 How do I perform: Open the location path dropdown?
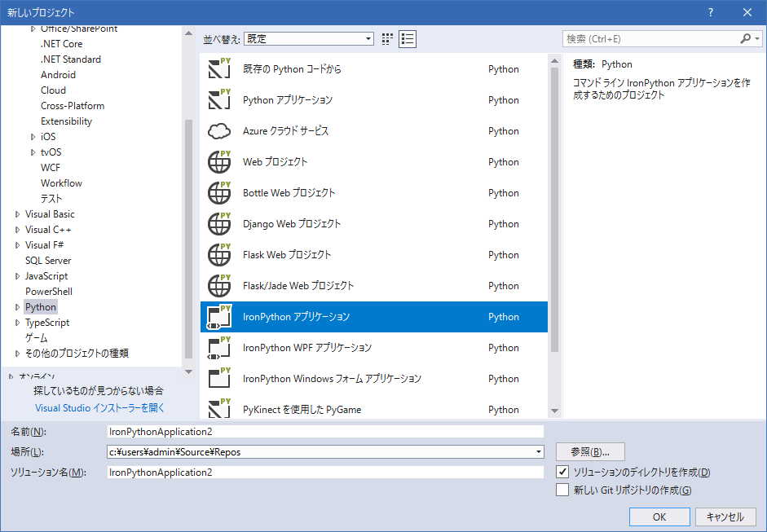[x=538, y=452]
